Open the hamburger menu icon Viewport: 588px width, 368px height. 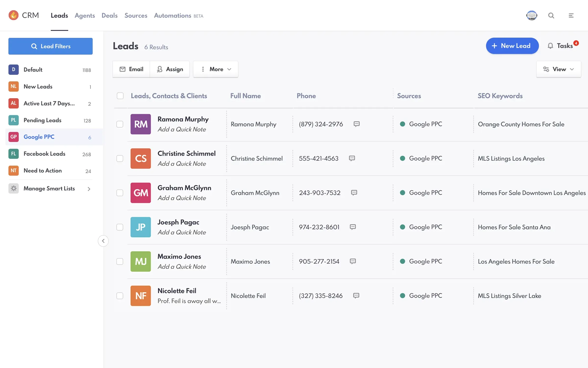pyautogui.click(x=571, y=15)
